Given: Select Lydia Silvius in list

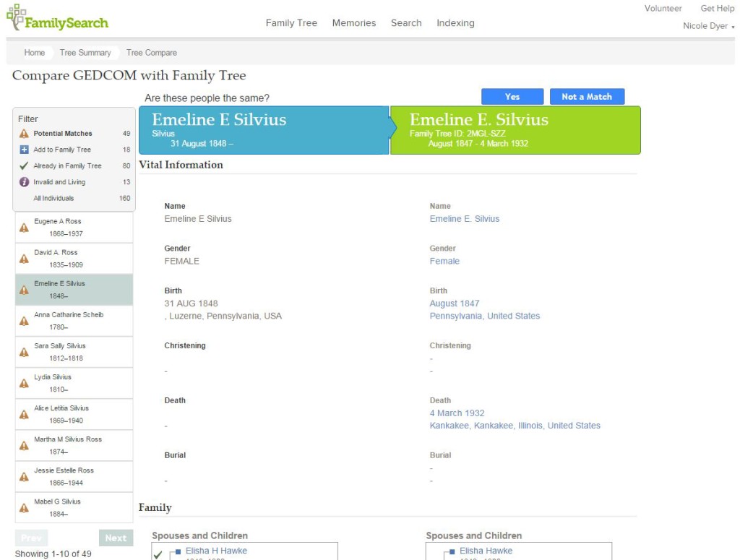Looking at the screenshot, I should coord(74,383).
